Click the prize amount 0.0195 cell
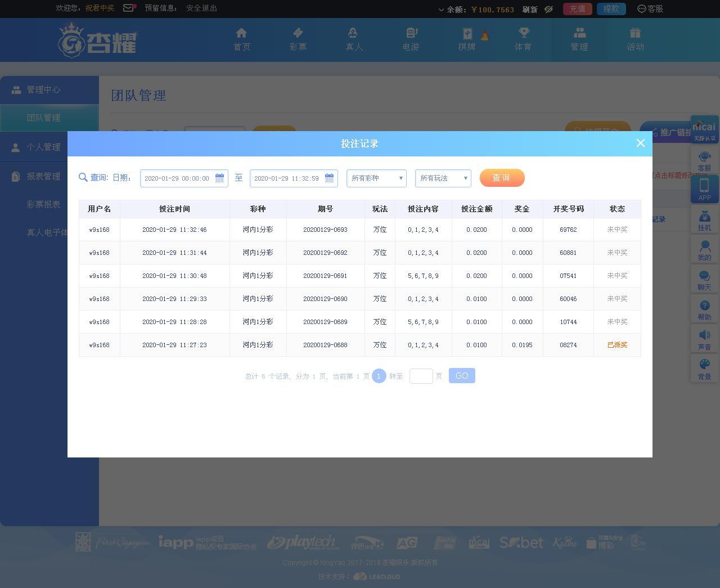Image resolution: width=720 pixels, height=588 pixels. (x=522, y=345)
